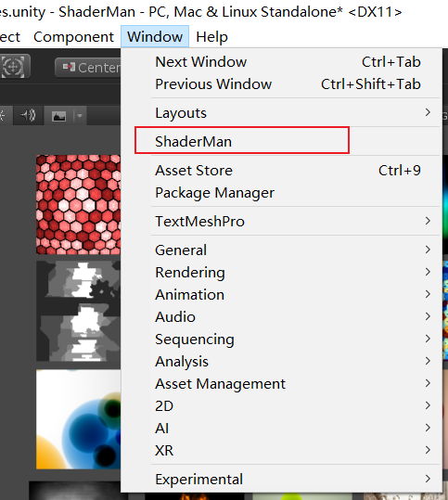Open the effects dropdown arrow
The image size is (448, 500).
(80, 116)
